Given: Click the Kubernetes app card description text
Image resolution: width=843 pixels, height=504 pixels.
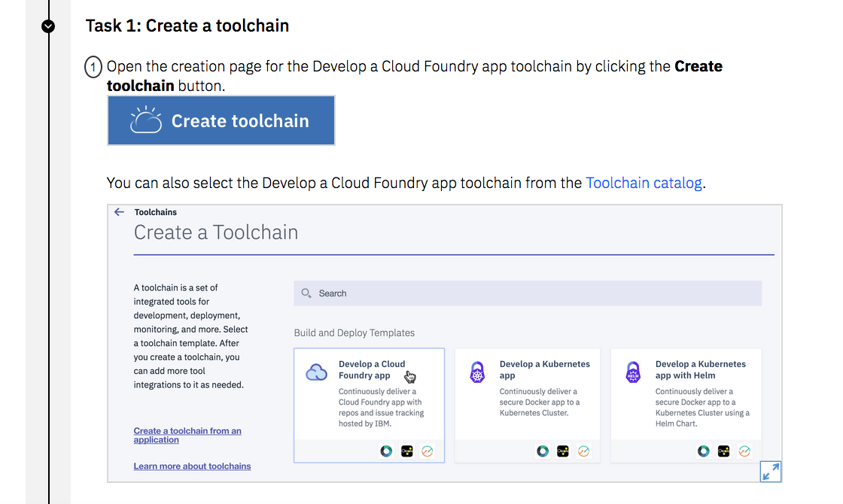Looking at the screenshot, I should coord(539,402).
